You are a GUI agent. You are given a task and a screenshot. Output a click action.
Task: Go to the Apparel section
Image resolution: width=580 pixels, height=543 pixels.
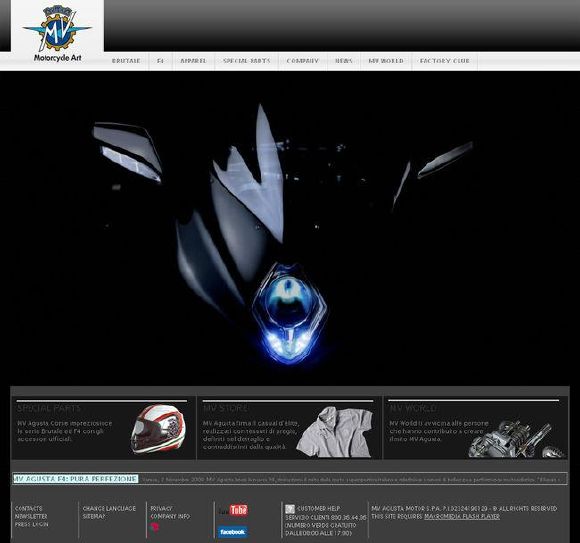[193, 61]
